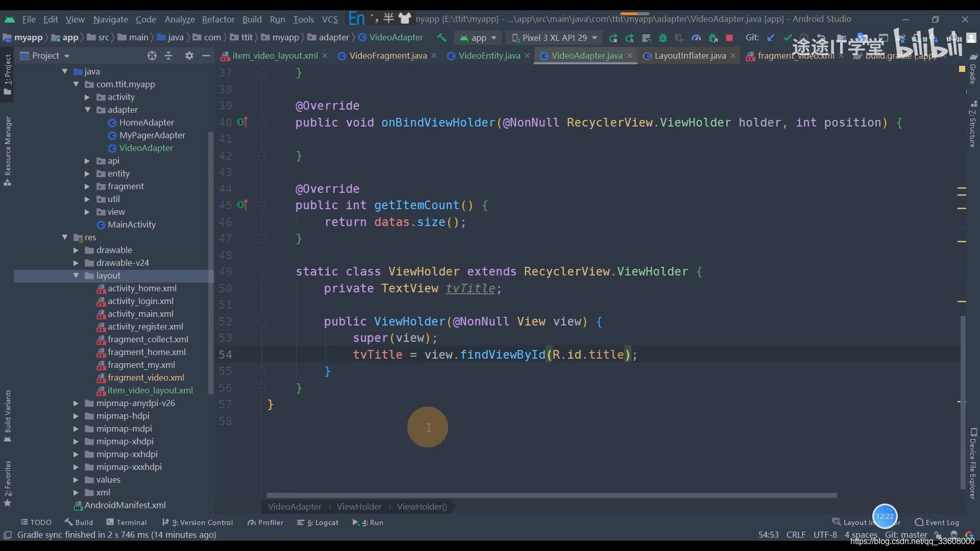
Task: Click the Git Update Project arrow
Action: pyautogui.click(x=771, y=38)
